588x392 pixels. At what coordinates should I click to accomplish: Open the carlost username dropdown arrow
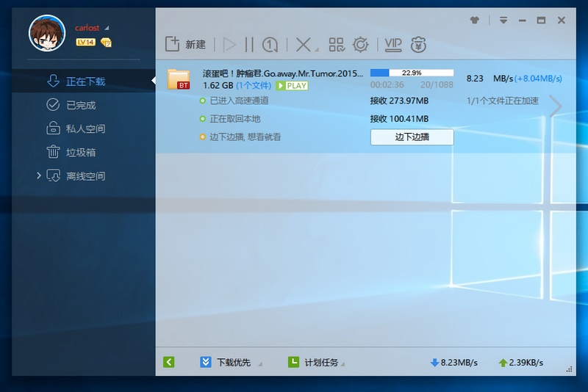pyautogui.click(x=107, y=28)
